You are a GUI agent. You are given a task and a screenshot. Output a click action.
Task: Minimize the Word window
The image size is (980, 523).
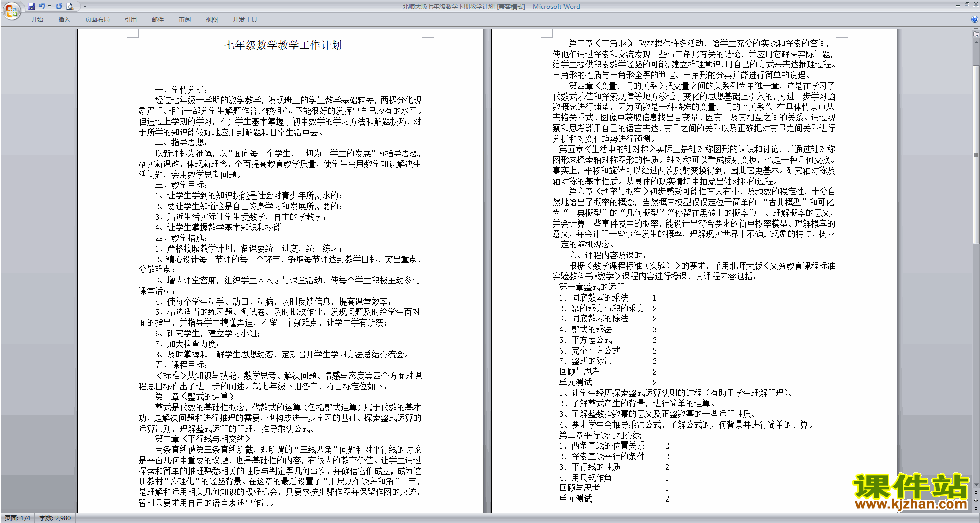click(x=958, y=5)
